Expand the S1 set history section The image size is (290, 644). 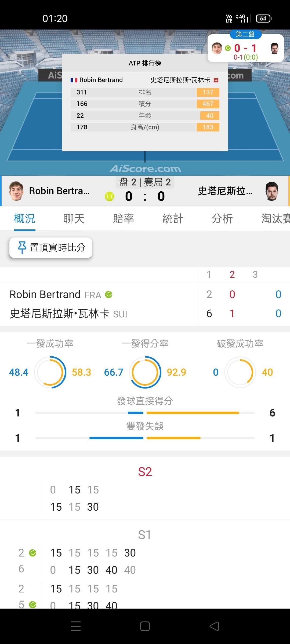[x=144, y=535]
